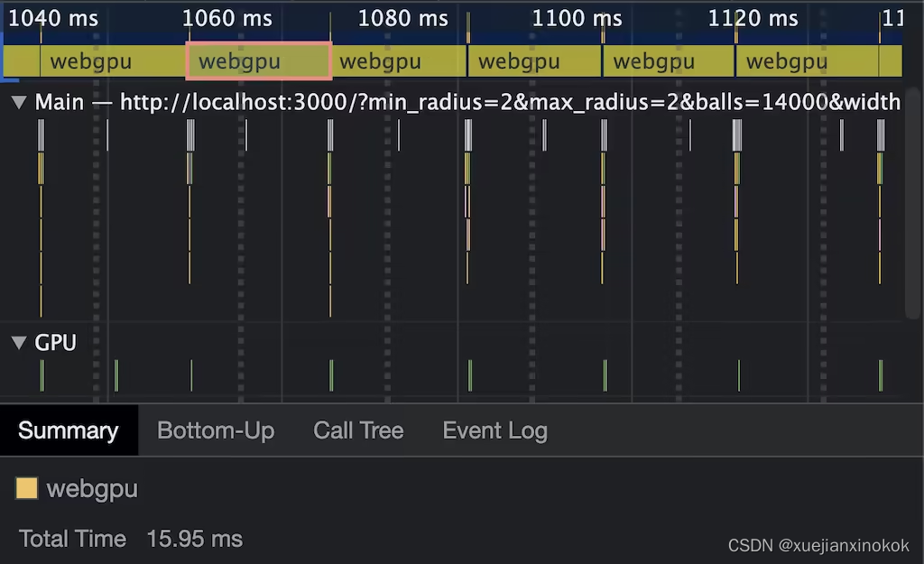Collapse the GPU track

point(19,342)
